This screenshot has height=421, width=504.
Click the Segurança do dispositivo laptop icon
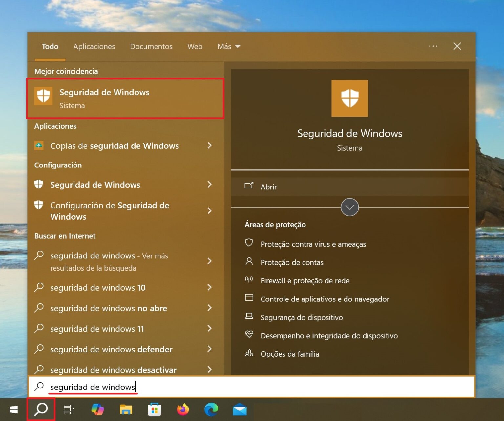249,316
